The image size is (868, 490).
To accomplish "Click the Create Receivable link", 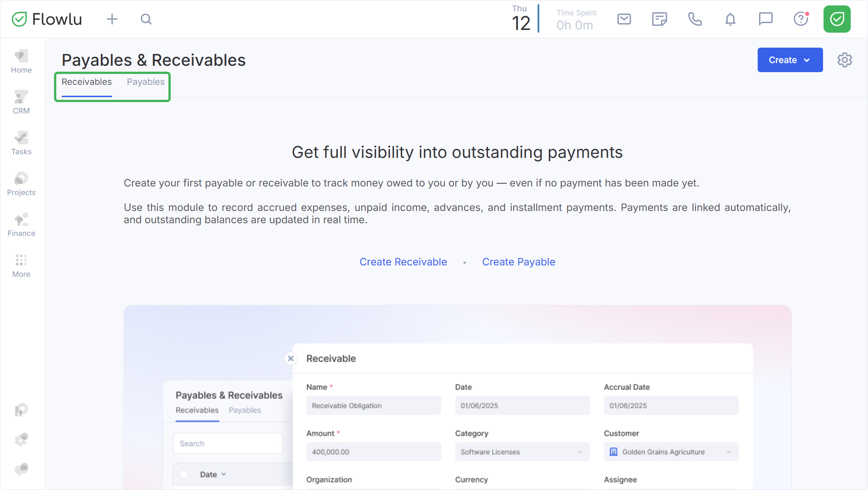I will point(403,262).
